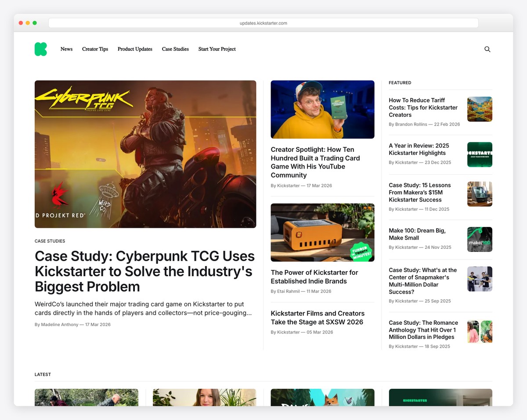
Task: Click the Make 100: Dream Big article
Action: [x=417, y=234]
